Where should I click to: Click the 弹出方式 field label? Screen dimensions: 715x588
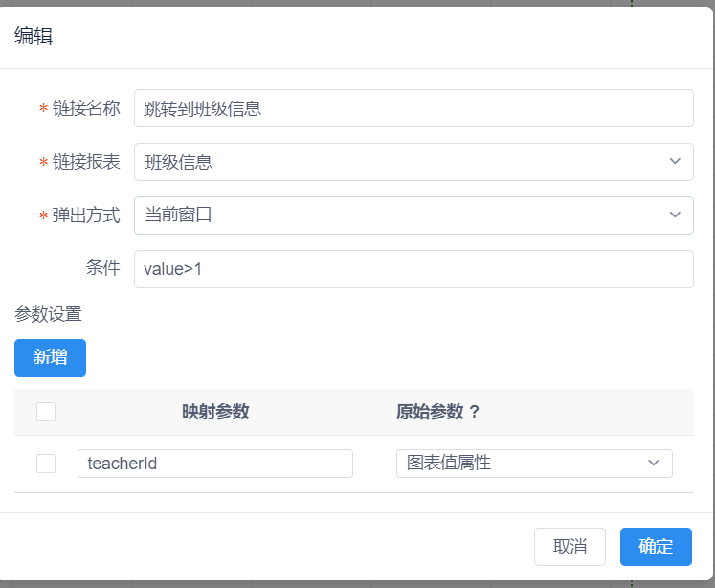tap(86, 215)
